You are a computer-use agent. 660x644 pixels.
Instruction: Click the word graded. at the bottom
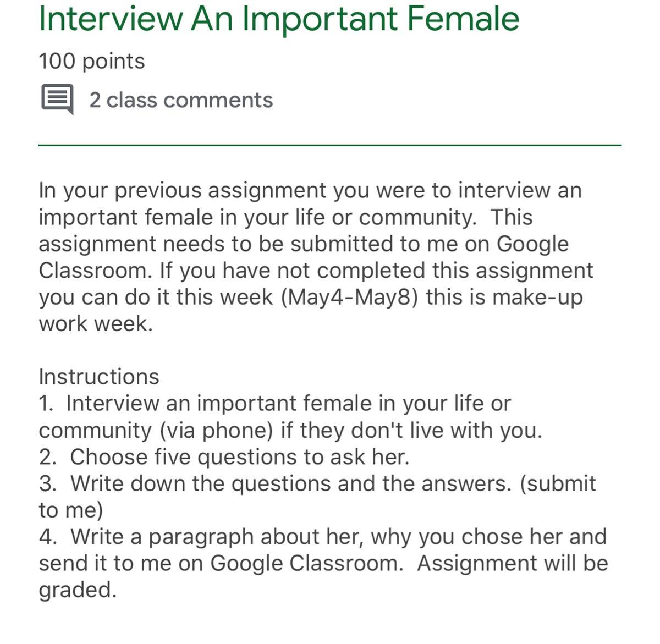point(78,590)
